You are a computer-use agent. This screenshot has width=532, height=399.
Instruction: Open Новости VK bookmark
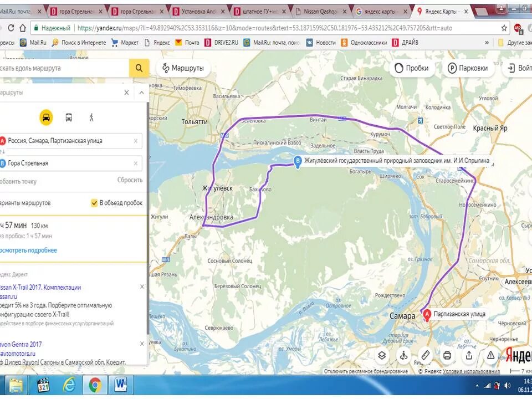(321, 43)
